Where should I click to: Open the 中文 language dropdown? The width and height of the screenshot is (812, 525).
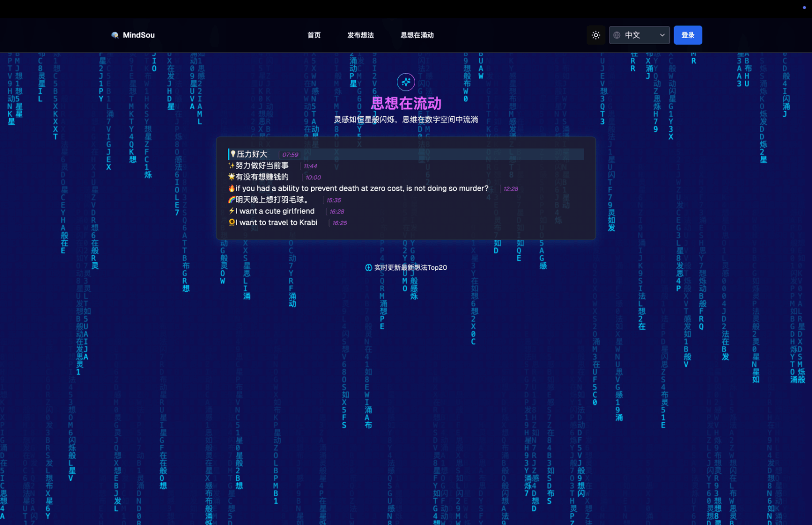[x=639, y=35]
